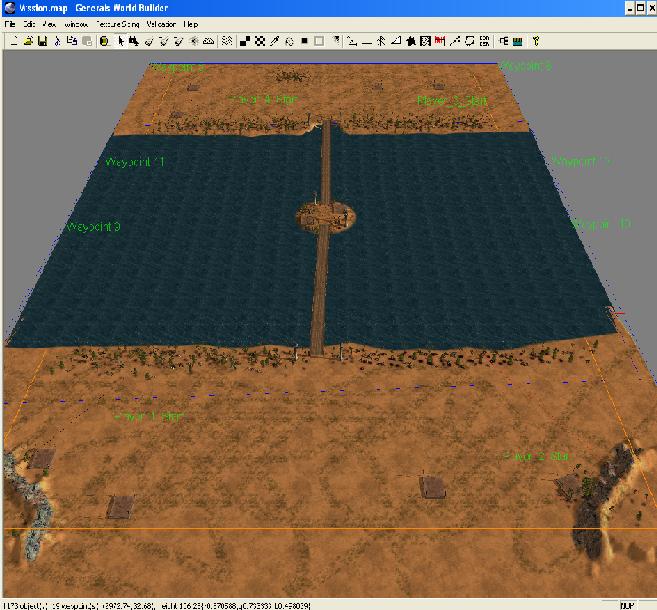Open the View menu
This screenshot has height=610, width=657.
pyautogui.click(x=48, y=23)
